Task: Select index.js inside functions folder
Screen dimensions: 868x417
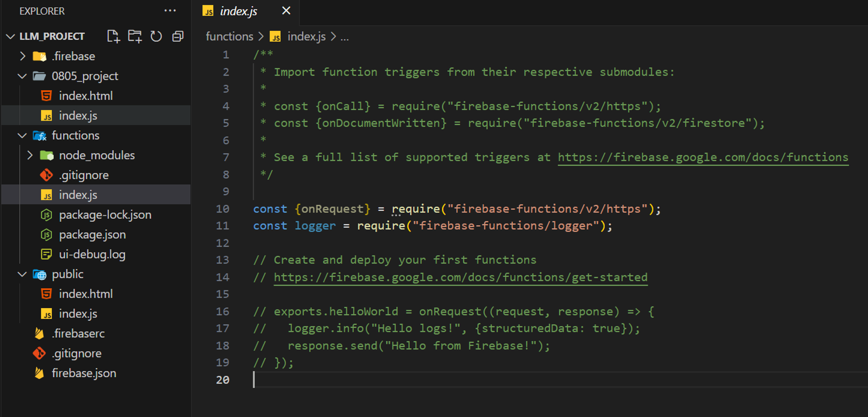Action: coord(78,195)
